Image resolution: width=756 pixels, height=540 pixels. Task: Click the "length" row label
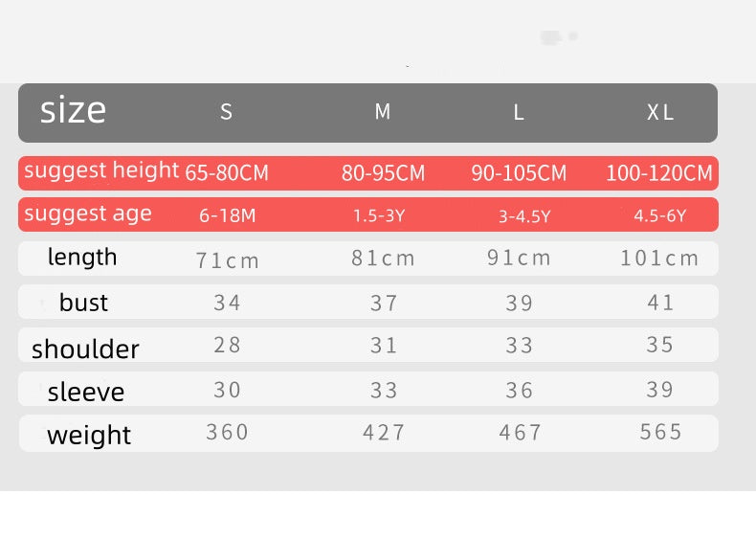(82, 257)
